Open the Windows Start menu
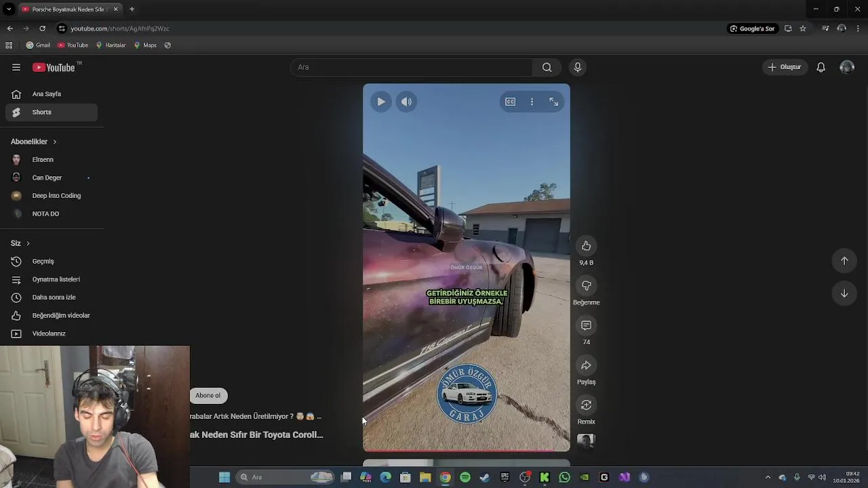The image size is (868, 488). coord(224,477)
